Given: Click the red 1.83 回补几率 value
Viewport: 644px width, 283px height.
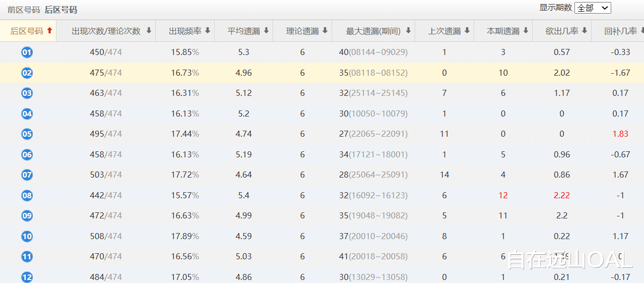Looking at the screenshot, I should [x=620, y=134].
